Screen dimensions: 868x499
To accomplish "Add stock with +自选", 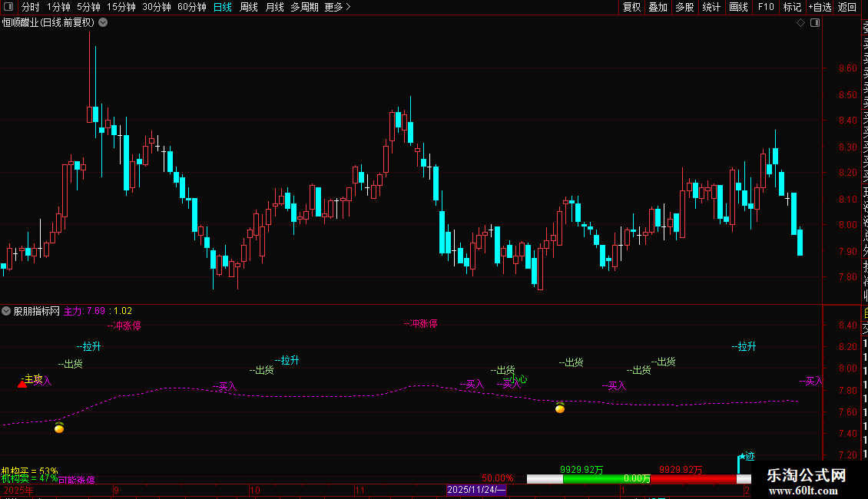I will point(820,7).
